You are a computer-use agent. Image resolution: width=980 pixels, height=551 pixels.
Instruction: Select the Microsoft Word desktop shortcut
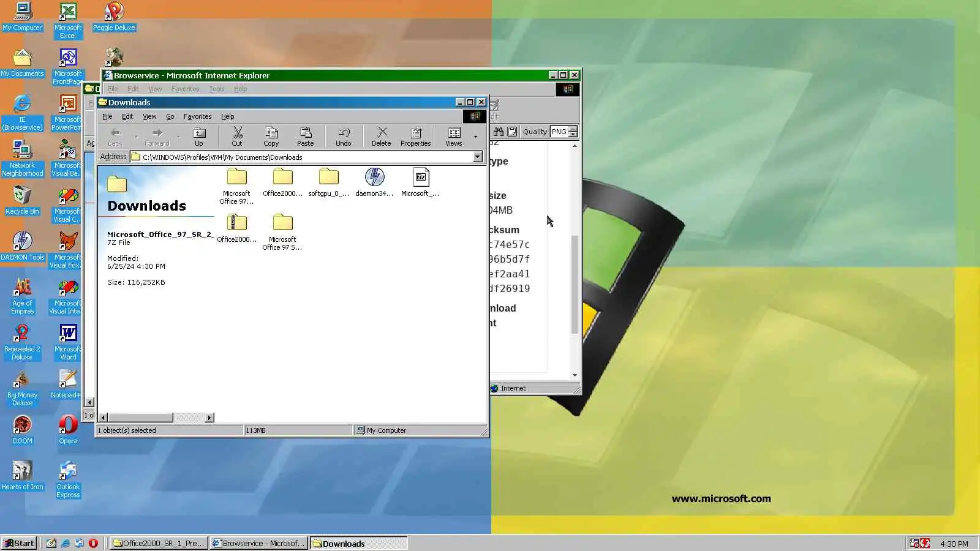[x=68, y=342]
